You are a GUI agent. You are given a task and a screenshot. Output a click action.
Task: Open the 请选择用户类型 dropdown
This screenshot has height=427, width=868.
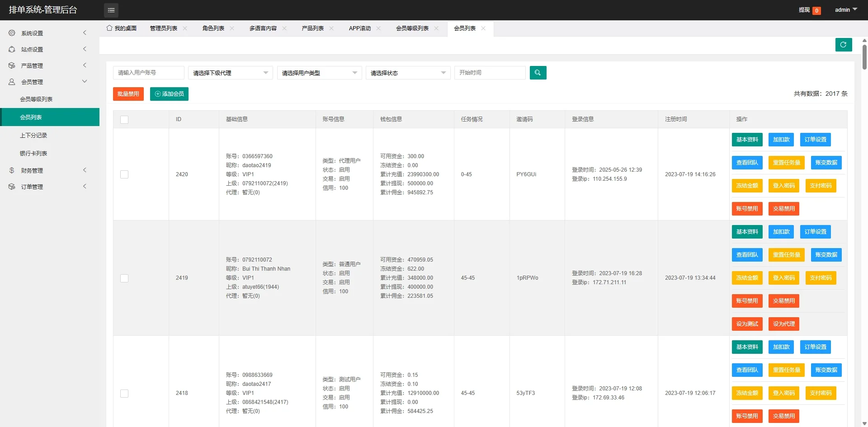tap(319, 73)
